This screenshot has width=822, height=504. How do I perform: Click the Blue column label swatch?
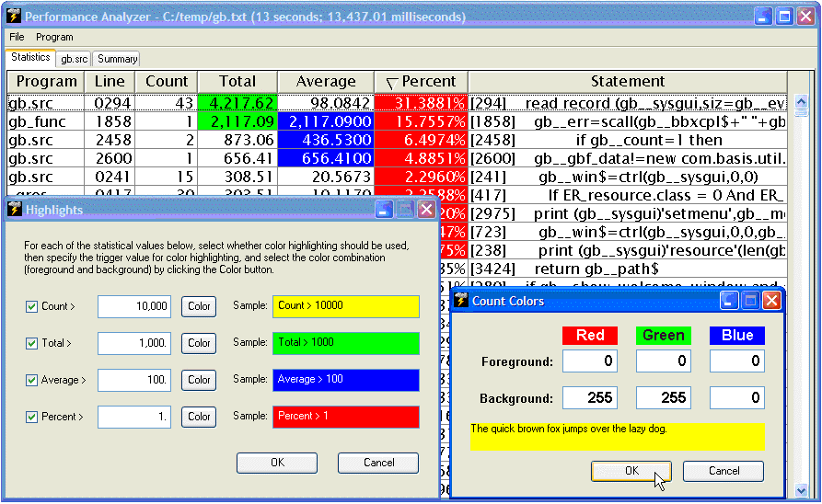pyautogui.click(x=737, y=336)
